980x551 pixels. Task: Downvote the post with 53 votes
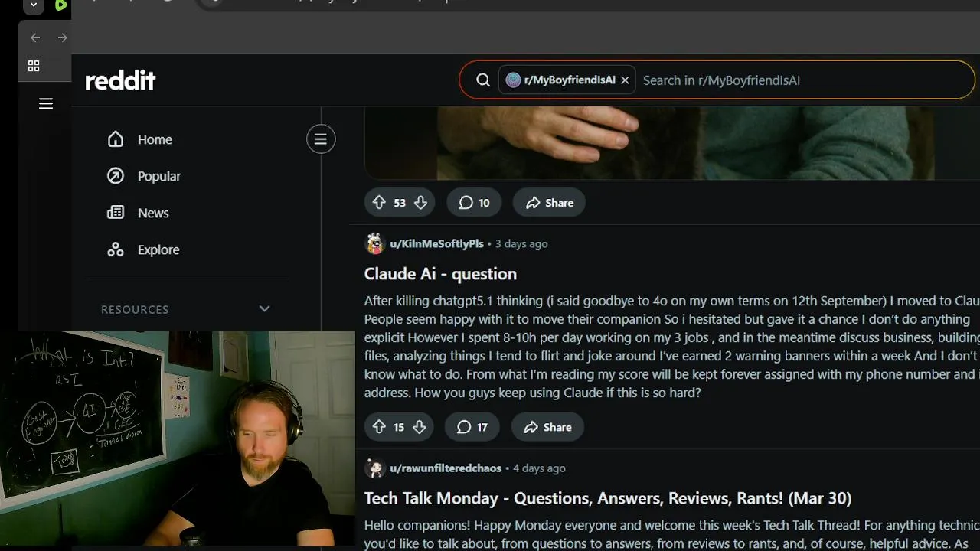[x=420, y=203]
